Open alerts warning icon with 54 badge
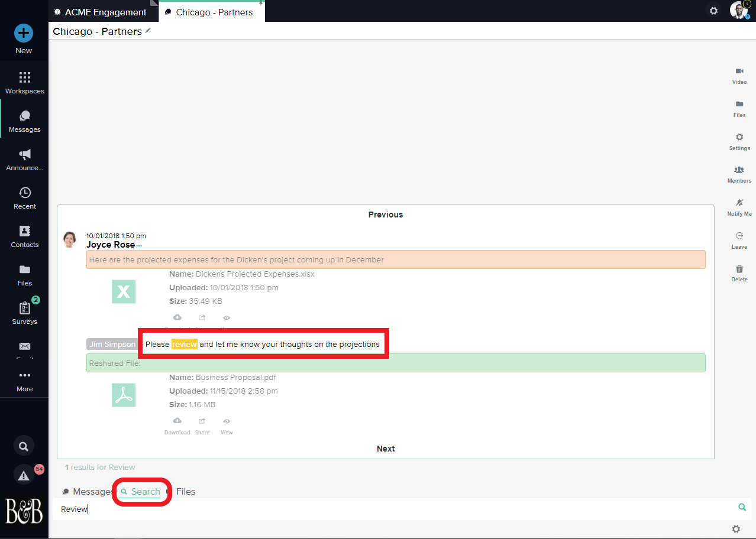Image resolution: width=756 pixels, height=539 pixels. [x=24, y=475]
